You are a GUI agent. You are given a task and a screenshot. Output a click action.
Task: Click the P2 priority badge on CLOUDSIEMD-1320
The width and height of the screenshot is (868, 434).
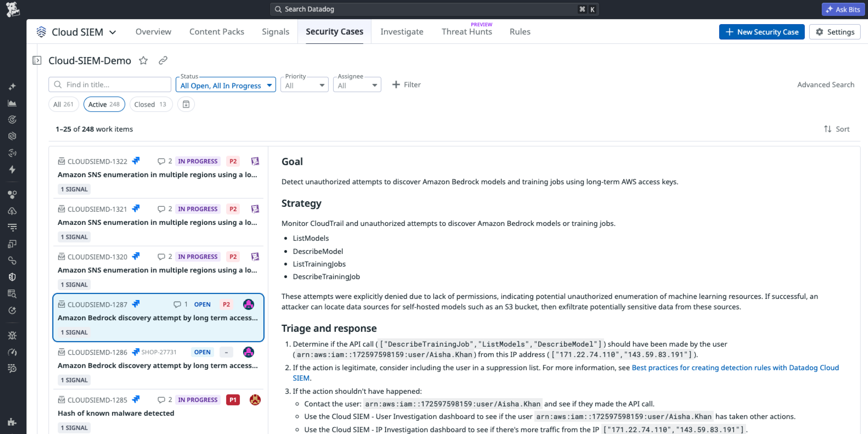pos(233,257)
